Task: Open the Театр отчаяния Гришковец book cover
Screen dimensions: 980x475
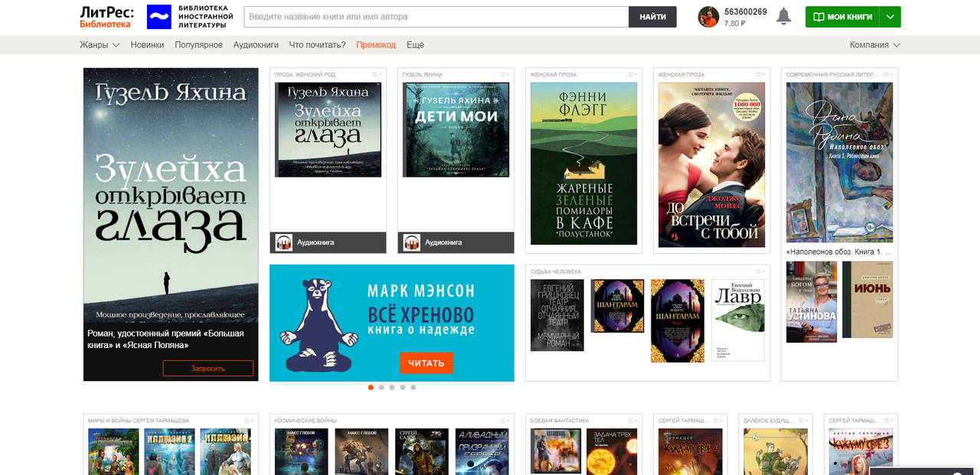Action: [557, 315]
